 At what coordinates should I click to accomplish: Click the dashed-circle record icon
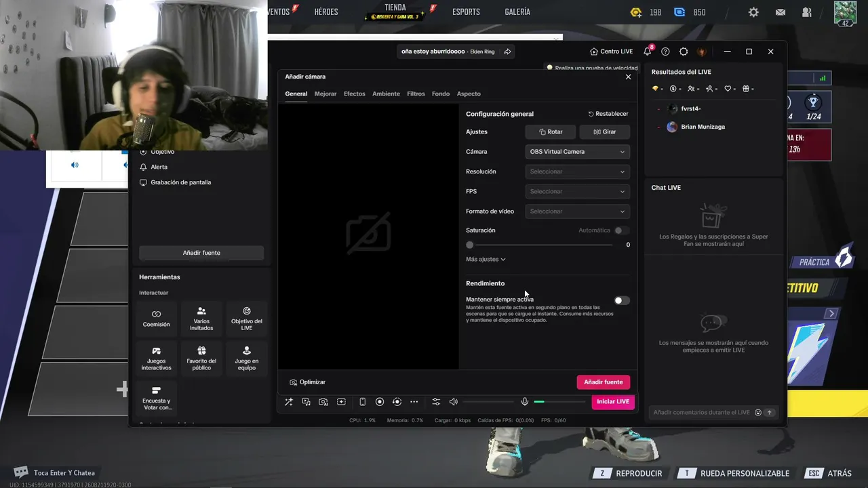(397, 402)
